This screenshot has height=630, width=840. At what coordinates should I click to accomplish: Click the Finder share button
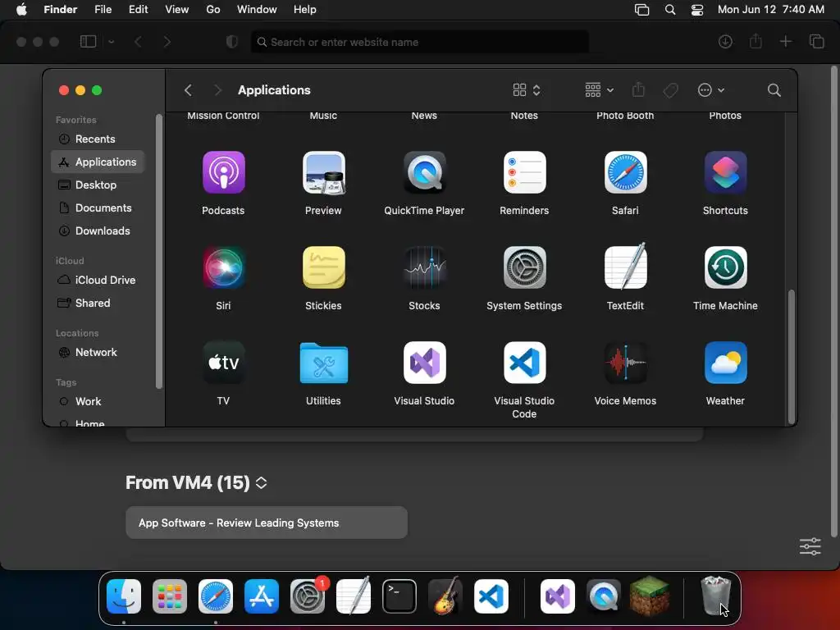point(638,90)
